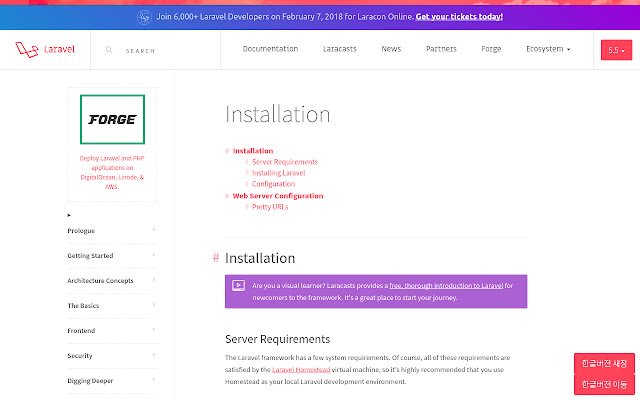
Task: Click the hash anchor beside Installation heading
Action: [215, 258]
